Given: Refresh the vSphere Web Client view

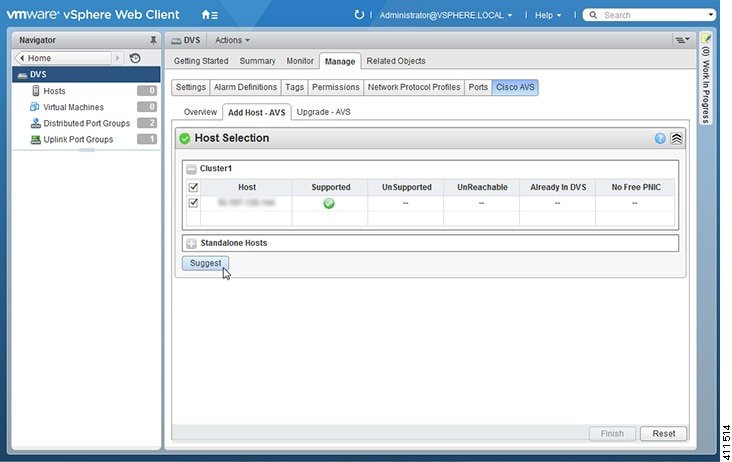Looking at the screenshot, I should (359, 15).
